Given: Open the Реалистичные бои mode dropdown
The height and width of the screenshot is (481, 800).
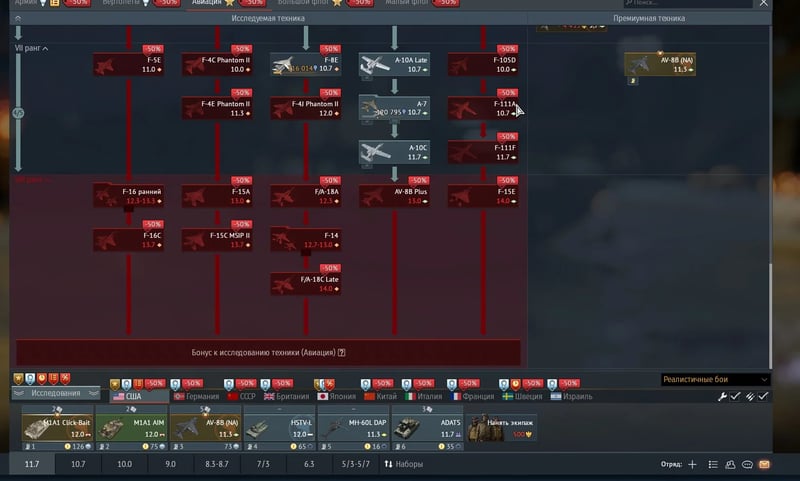Looking at the screenshot, I should click(x=715, y=380).
